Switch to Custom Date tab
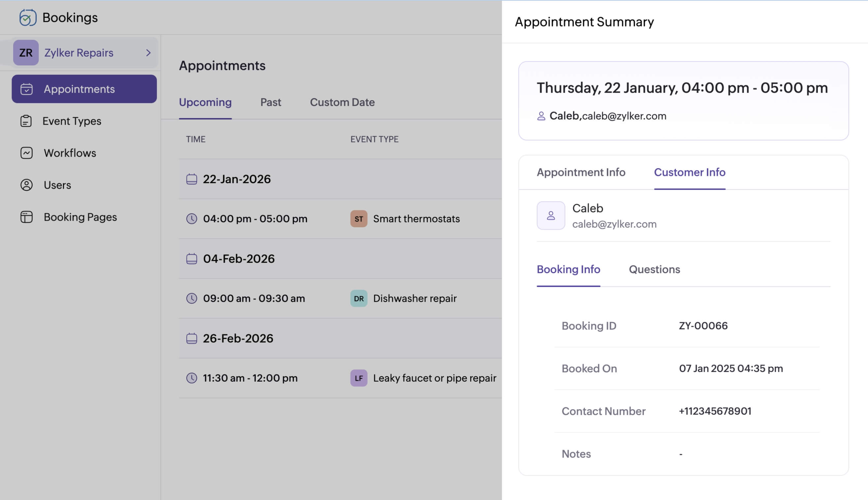Screen dimensions: 868x500 point(342,102)
